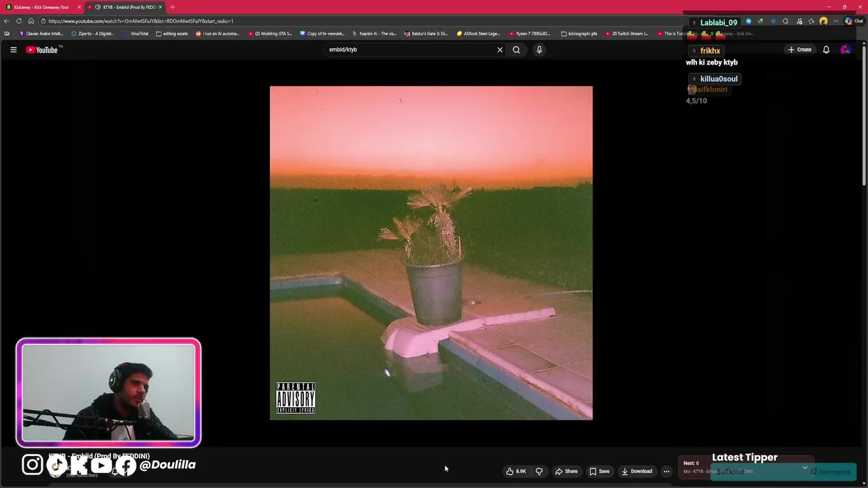Expand the Next mix playlist panel
The height and width of the screenshot is (488, 868).
pos(805,468)
